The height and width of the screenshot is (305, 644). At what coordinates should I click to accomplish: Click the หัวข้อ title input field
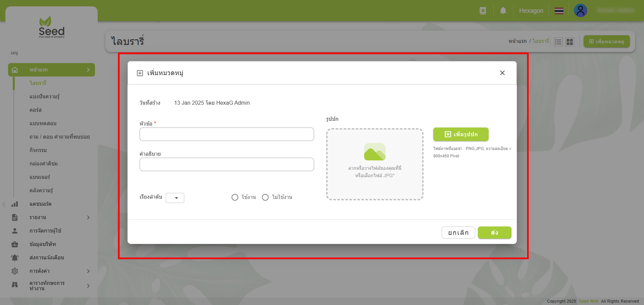pos(227,134)
